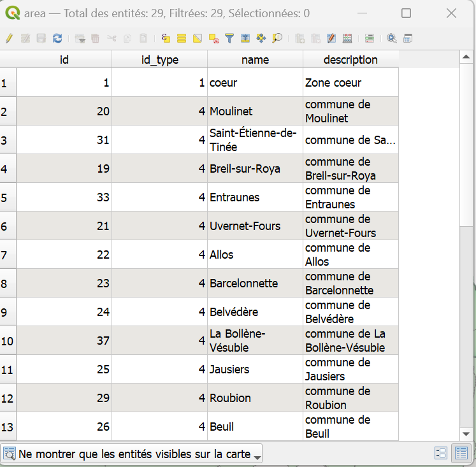
Task: Click the vertical scrollbar thumb
Action: tap(466, 144)
